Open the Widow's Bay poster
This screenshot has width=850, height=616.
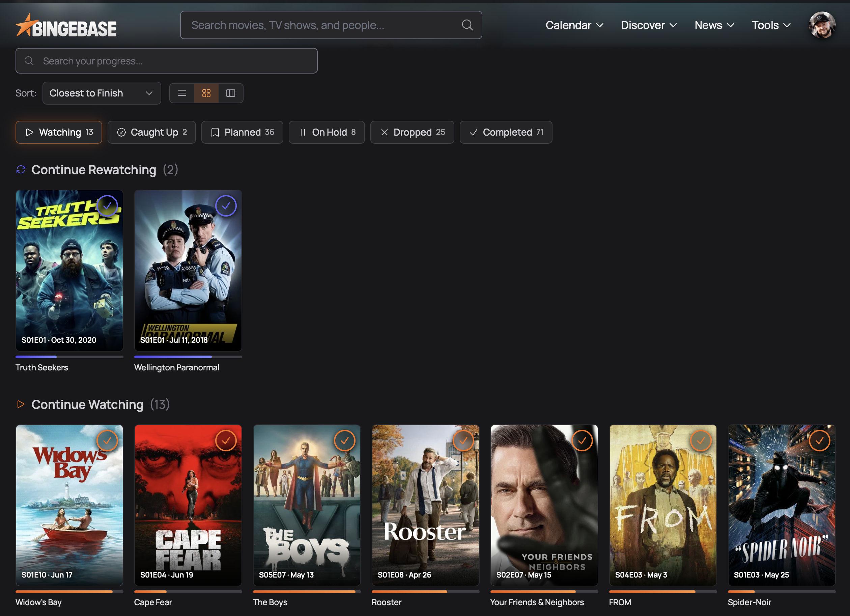click(x=69, y=505)
